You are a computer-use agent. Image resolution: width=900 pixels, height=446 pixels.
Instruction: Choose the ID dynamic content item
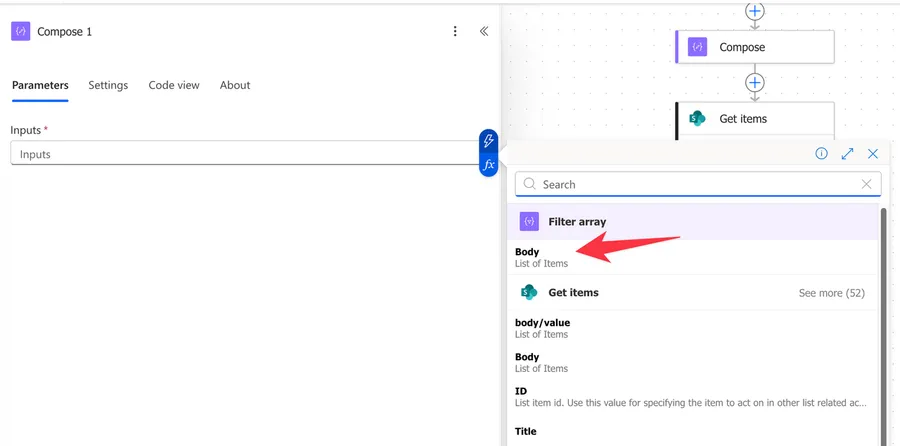coord(521,396)
